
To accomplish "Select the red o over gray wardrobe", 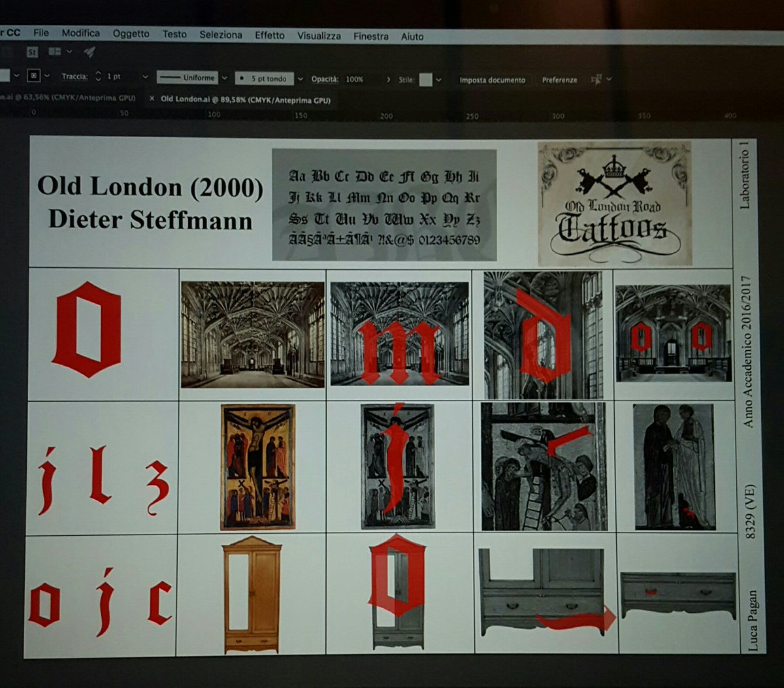I will tap(397, 575).
